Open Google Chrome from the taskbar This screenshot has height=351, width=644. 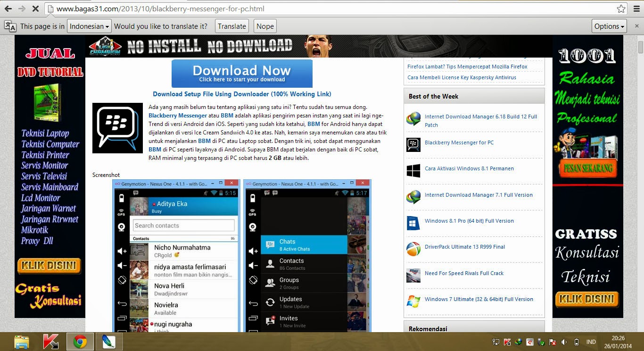point(80,342)
